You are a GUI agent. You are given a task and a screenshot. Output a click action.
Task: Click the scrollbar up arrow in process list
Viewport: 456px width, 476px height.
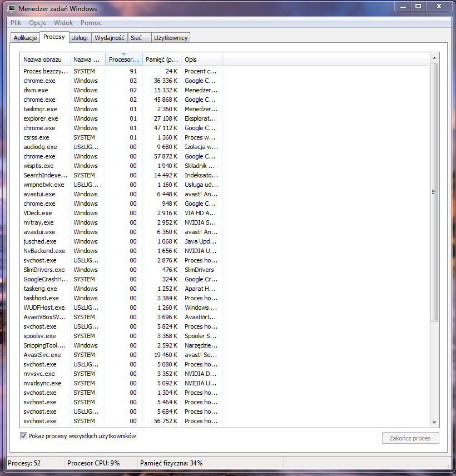pos(434,58)
